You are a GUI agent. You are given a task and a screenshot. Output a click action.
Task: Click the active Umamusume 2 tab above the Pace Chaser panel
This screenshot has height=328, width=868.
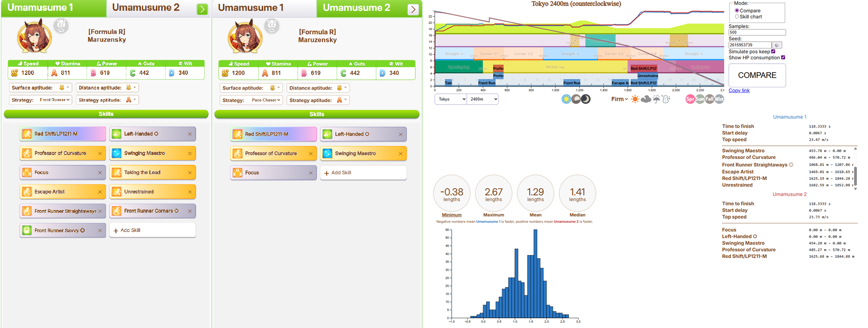click(x=356, y=8)
